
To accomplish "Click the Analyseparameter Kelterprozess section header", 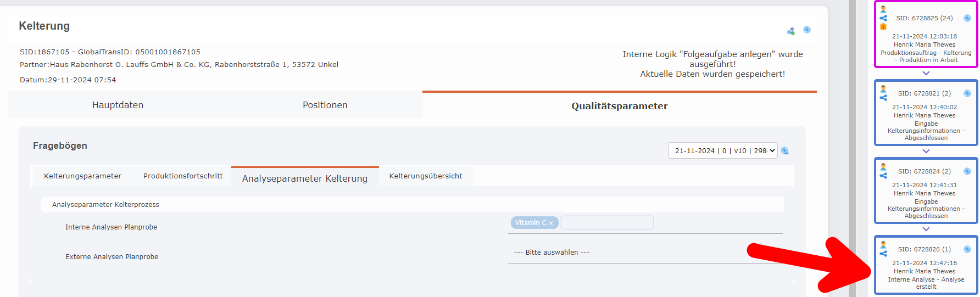I will [412, 204].
